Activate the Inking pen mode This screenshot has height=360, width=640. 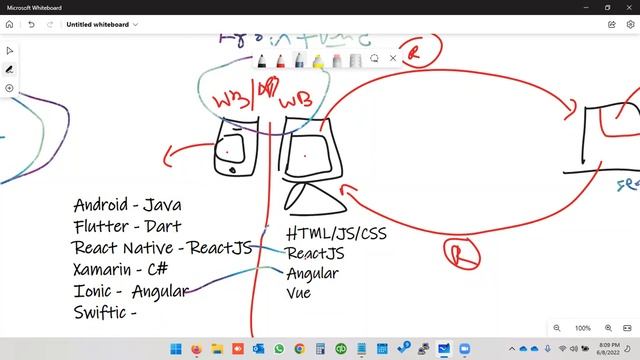tap(9, 69)
